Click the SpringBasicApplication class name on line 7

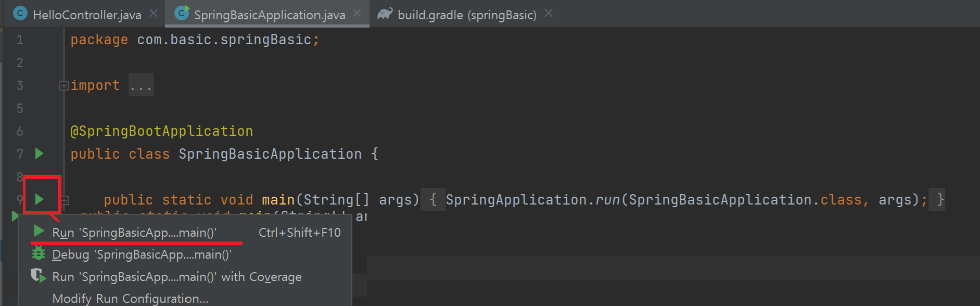pyautogui.click(x=270, y=154)
